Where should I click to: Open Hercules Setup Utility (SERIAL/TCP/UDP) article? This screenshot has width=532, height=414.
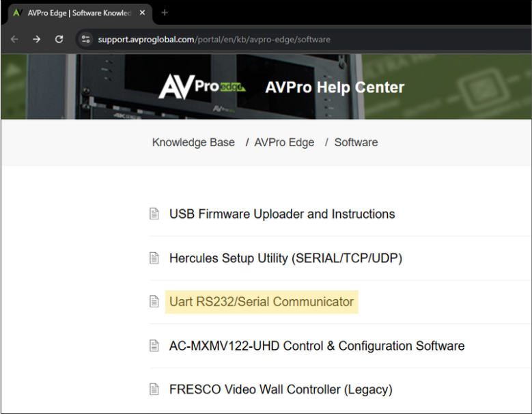(x=285, y=258)
